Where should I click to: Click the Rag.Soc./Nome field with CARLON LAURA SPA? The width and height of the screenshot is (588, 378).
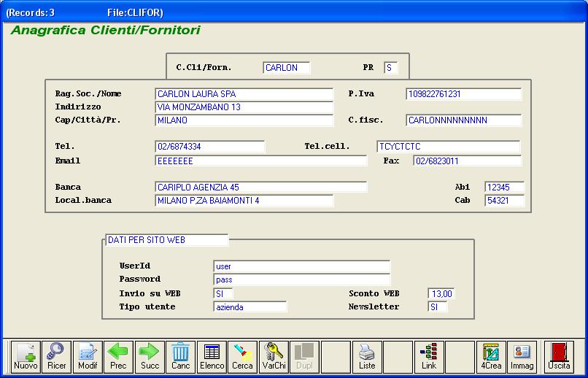[244, 94]
